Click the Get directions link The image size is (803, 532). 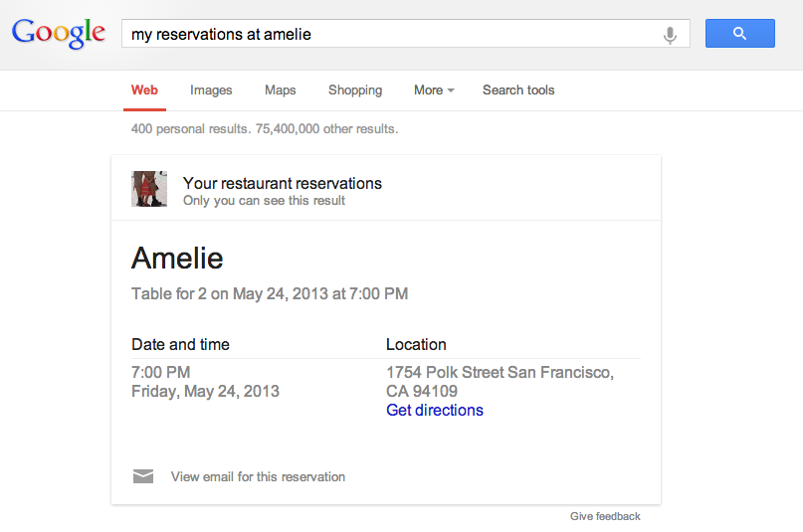pos(434,410)
